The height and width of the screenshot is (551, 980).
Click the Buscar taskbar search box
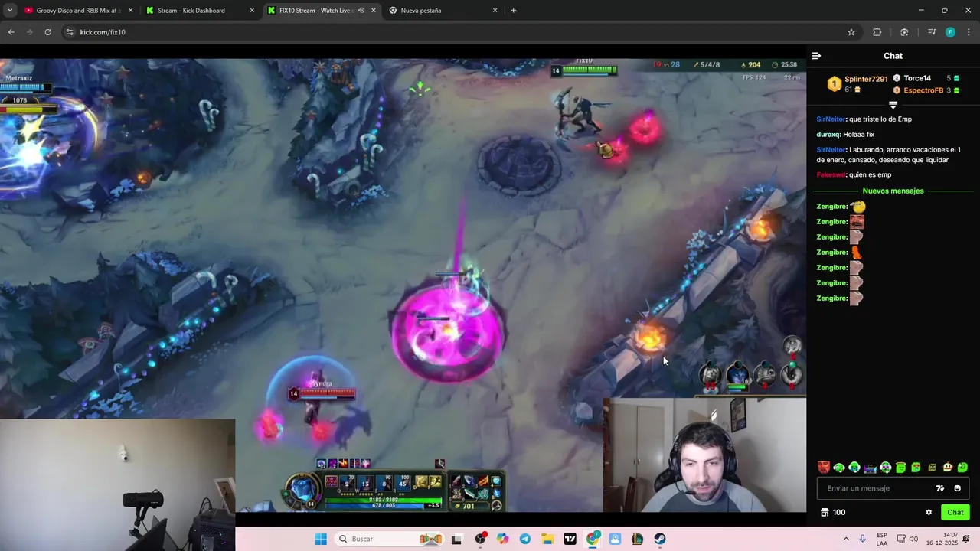tap(389, 539)
